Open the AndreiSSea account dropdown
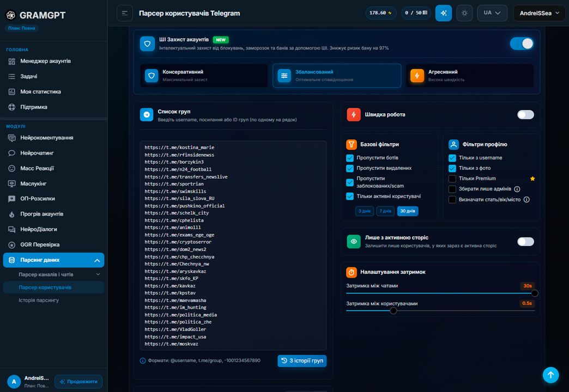Viewport: 569px width, 392px height. 539,13
